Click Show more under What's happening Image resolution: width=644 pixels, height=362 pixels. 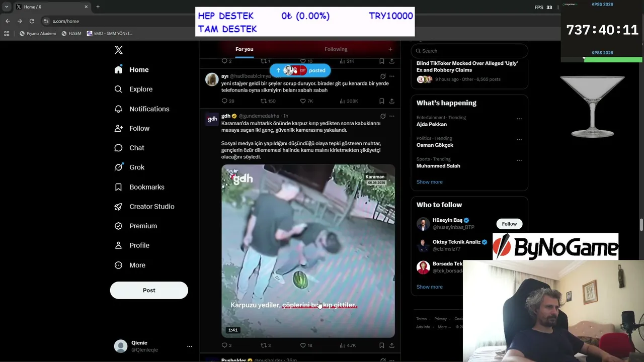point(430,182)
